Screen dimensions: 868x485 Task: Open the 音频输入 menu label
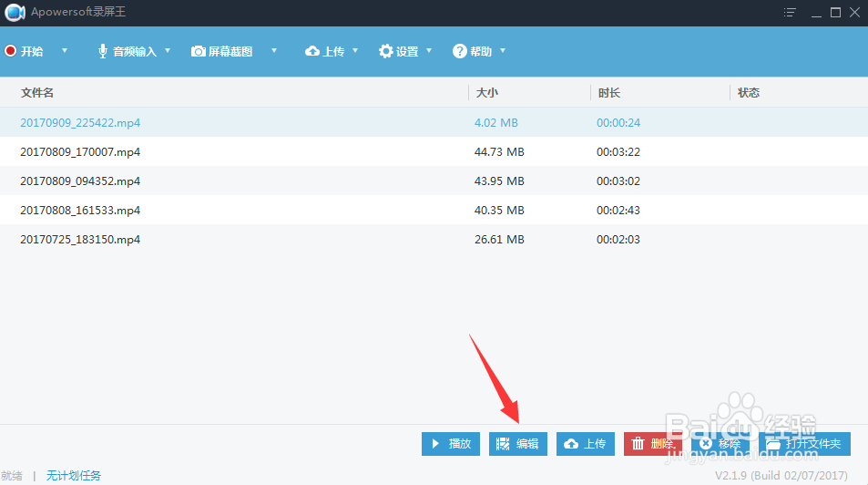(x=135, y=52)
